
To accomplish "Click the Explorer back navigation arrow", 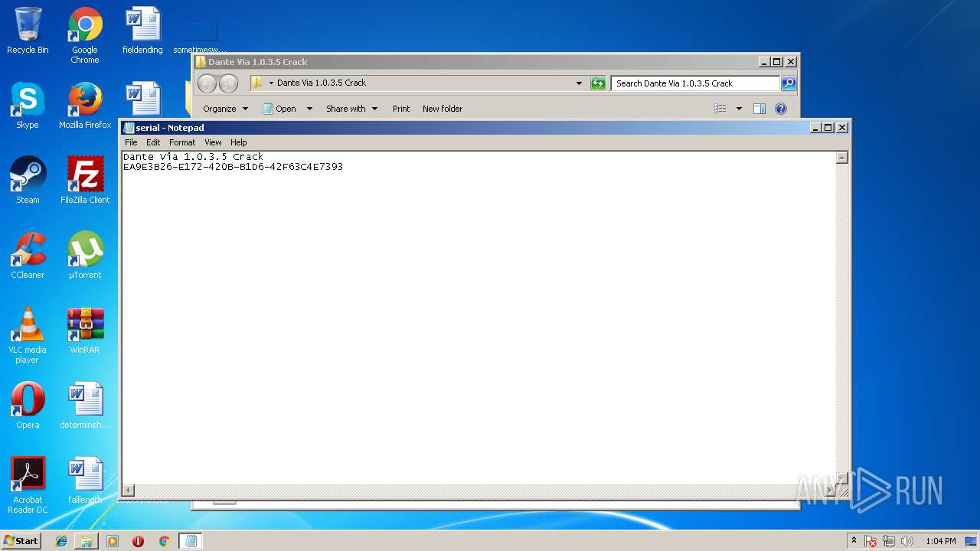I will point(207,83).
